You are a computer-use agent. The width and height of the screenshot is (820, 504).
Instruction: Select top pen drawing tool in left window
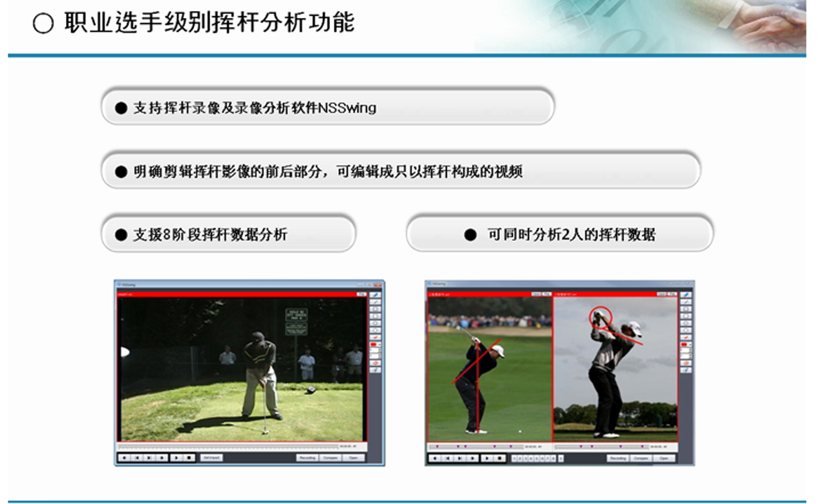(x=375, y=295)
